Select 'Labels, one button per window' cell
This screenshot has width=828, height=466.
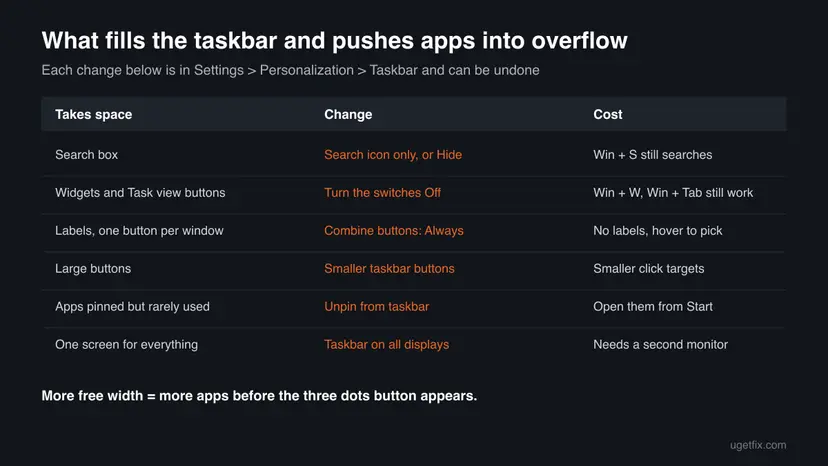point(139,231)
